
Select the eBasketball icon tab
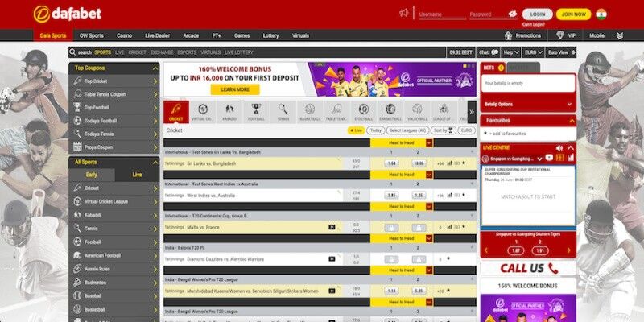click(x=390, y=112)
